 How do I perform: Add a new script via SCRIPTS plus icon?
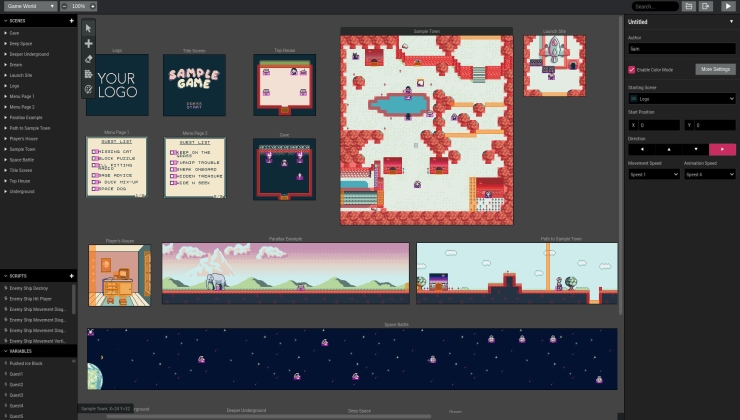[x=71, y=276]
